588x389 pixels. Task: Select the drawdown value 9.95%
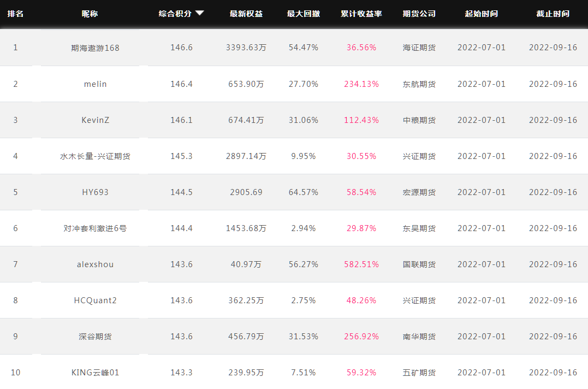tap(304, 156)
